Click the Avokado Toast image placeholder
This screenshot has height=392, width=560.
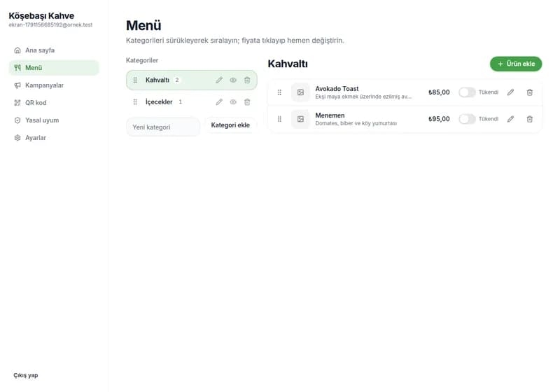300,92
